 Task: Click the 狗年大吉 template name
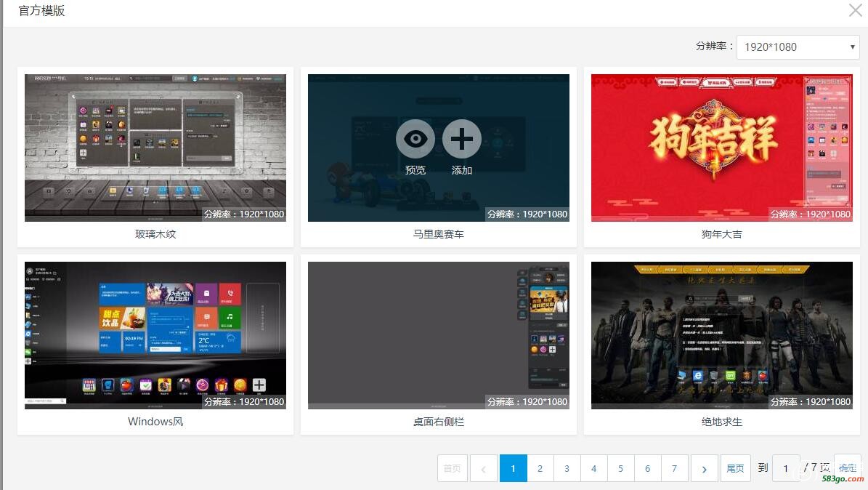click(722, 235)
